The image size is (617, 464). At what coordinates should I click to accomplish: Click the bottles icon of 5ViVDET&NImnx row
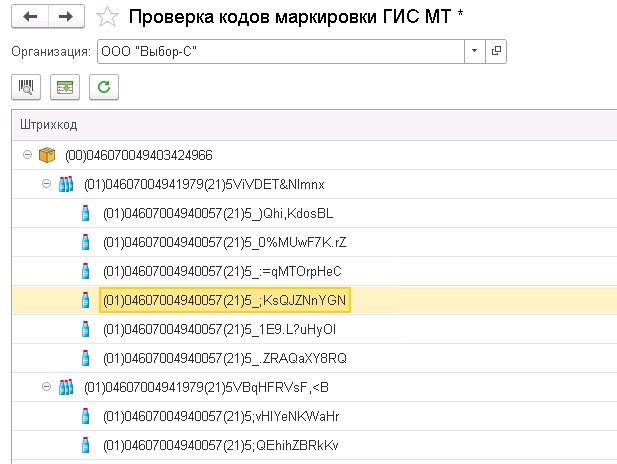click(66, 184)
